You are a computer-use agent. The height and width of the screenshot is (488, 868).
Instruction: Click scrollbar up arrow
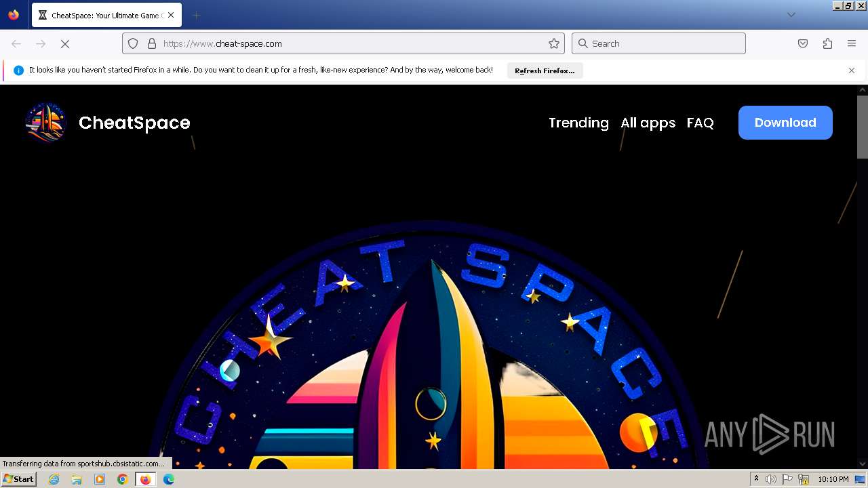[x=862, y=89]
